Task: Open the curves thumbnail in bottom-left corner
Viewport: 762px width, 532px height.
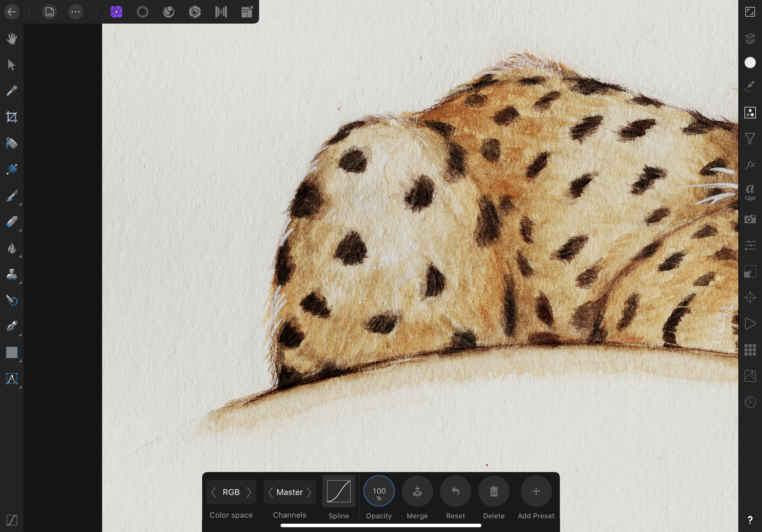Action: pyautogui.click(x=11, y=520)
